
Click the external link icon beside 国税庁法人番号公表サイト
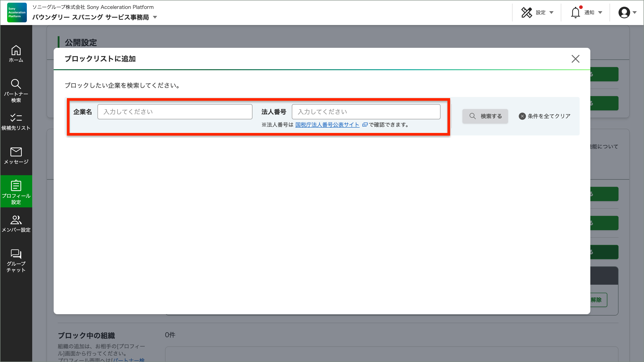coord(365,125)
